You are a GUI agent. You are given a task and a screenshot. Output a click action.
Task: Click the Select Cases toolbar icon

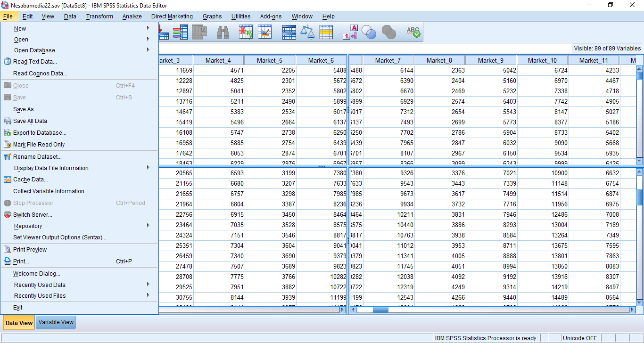pos(326,32)
